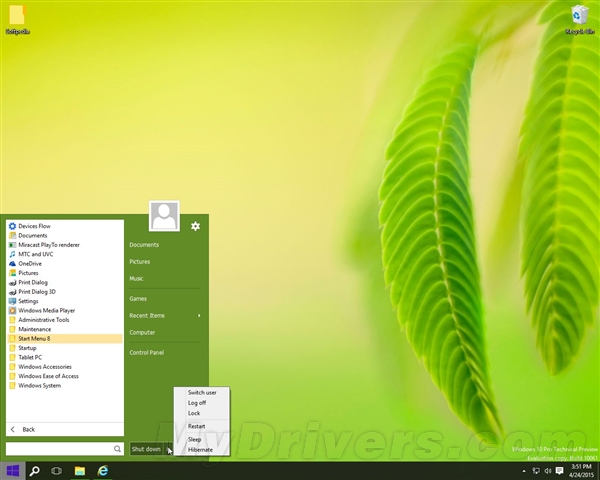Expand the Windows Accessories folder
This screenshot has height=480, width=600.
click(65, 367)
